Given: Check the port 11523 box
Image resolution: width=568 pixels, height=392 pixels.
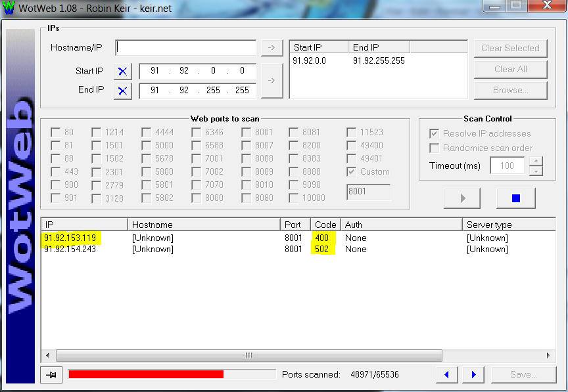Looking at the screenshot, I should point(351,132).
